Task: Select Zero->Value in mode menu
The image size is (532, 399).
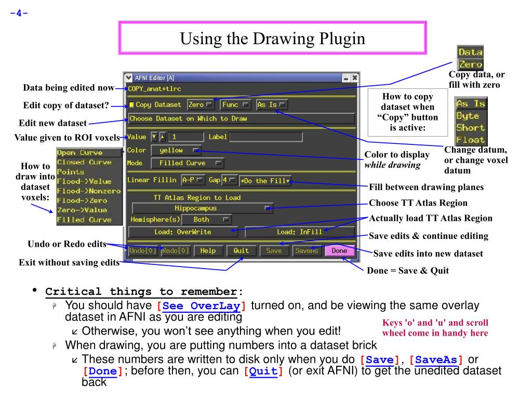Action: click(89, 210)
